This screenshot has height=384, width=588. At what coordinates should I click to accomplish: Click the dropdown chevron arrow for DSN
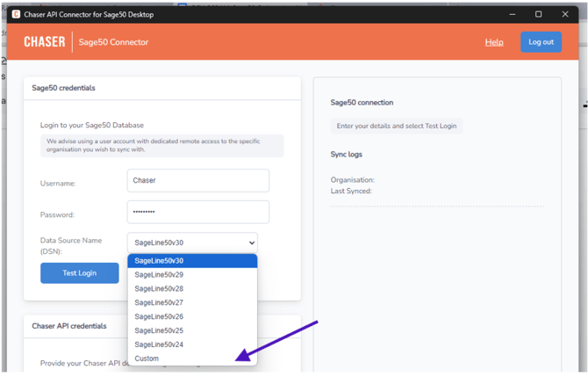click(252, 243)
